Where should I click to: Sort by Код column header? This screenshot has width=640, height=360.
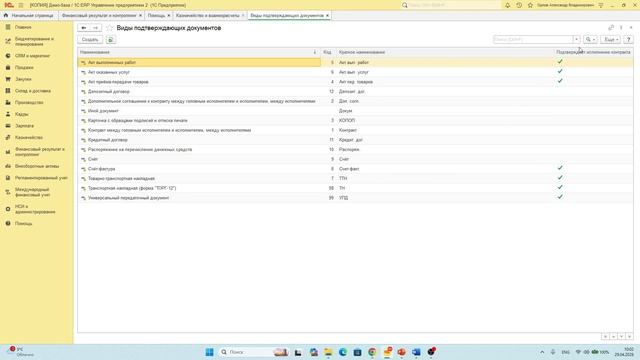(327, 52)
